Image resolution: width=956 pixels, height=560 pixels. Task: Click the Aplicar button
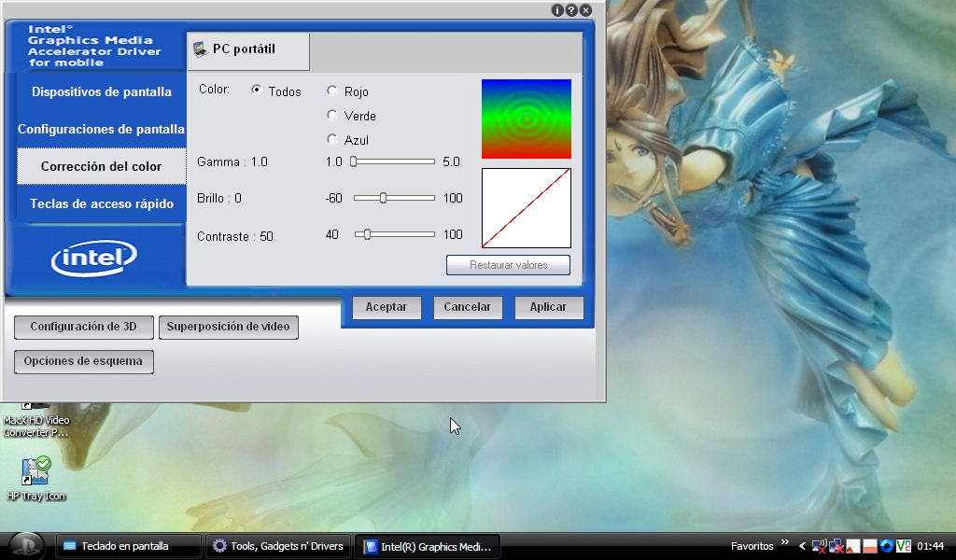548,307
